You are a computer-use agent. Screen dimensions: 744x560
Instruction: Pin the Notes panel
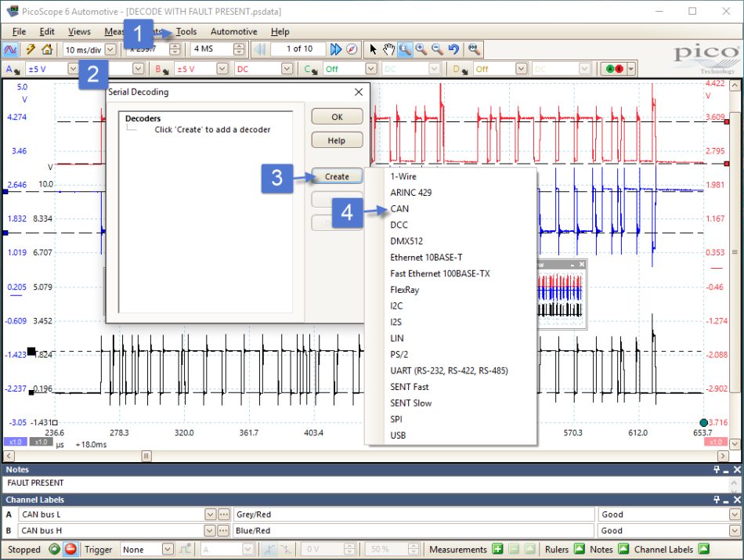click(x=716, y=469)
